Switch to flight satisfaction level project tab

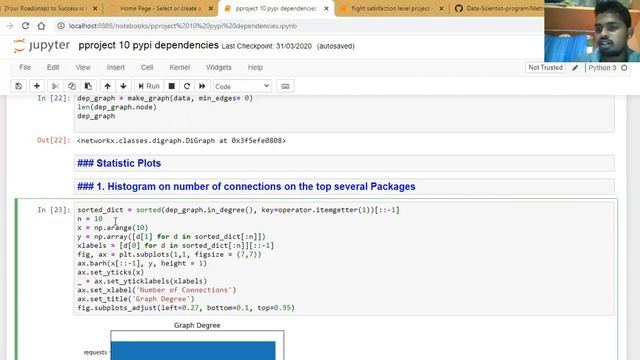pyautogui.click(x=391, y=8)
